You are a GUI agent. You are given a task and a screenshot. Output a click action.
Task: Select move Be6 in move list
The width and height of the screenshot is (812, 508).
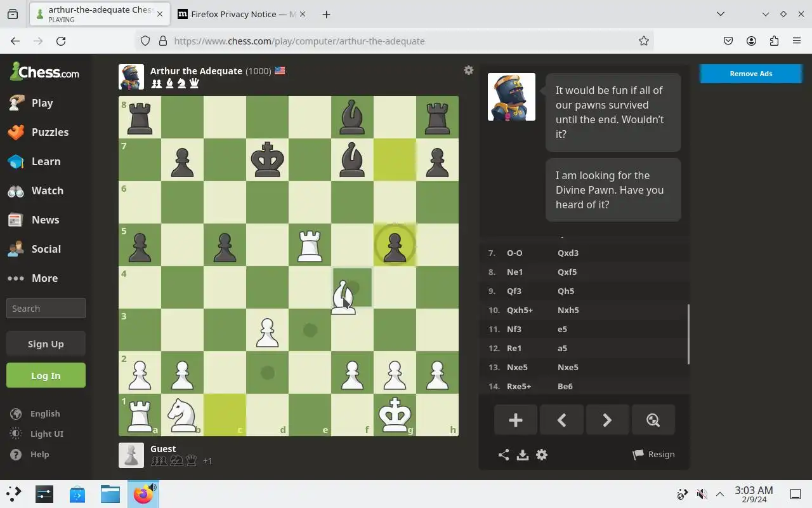[x=565, y=386]
